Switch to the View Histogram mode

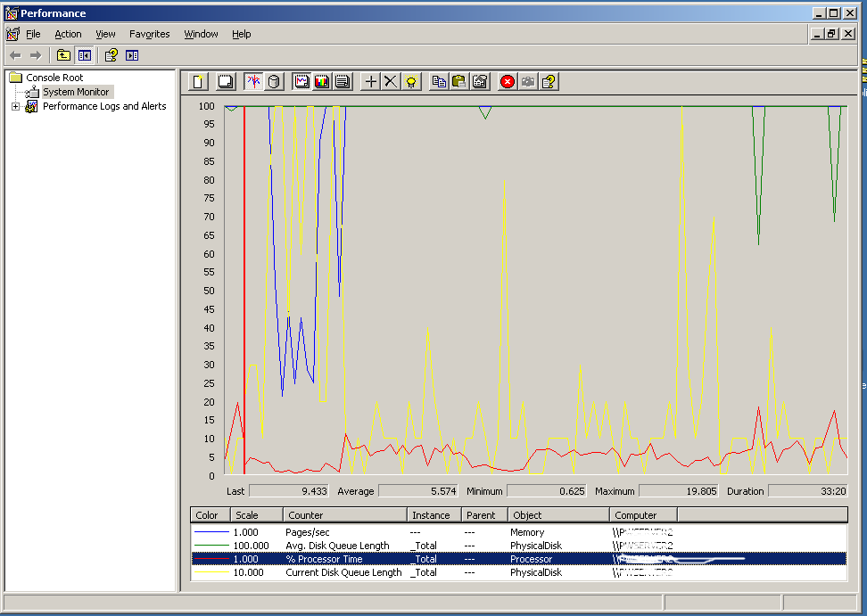[x=322, y=81]
